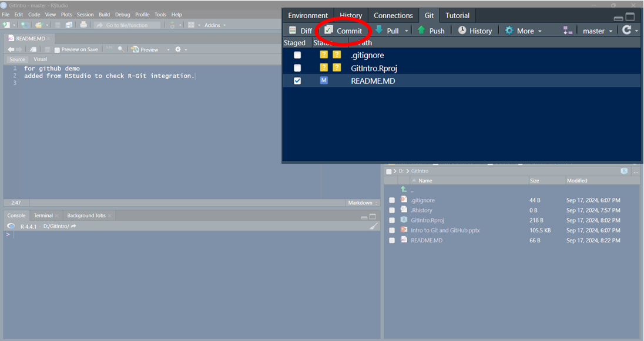Select README.MD row in Git pane
Viewport: 644px width, 341px height.
tap(462, 81)
